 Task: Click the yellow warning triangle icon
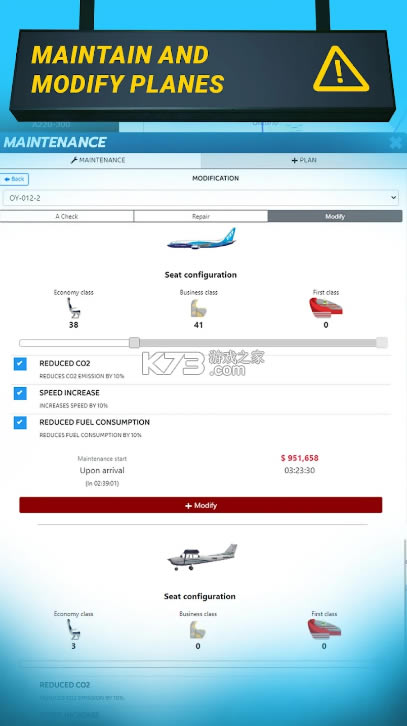pos(341,69)
